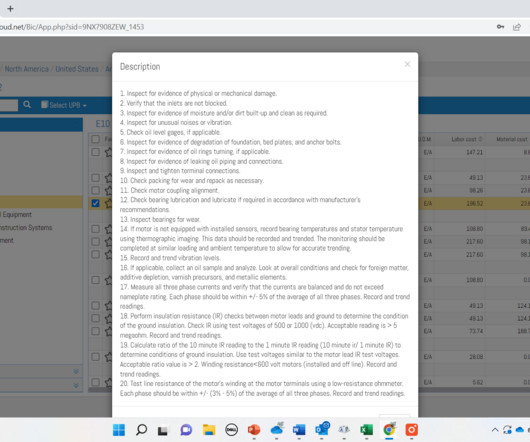Launch File Explorer from the taskbar

coord(209,430)
